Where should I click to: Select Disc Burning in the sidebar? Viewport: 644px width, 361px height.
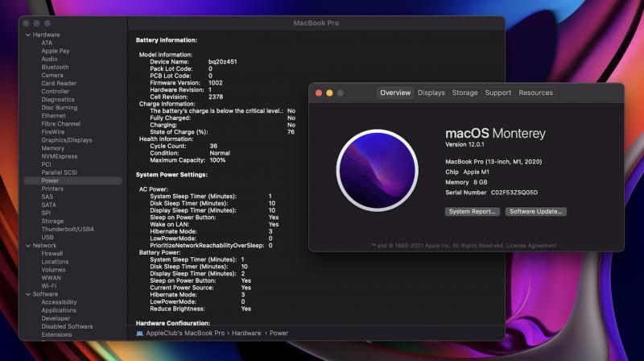click(x=59, y=108)
